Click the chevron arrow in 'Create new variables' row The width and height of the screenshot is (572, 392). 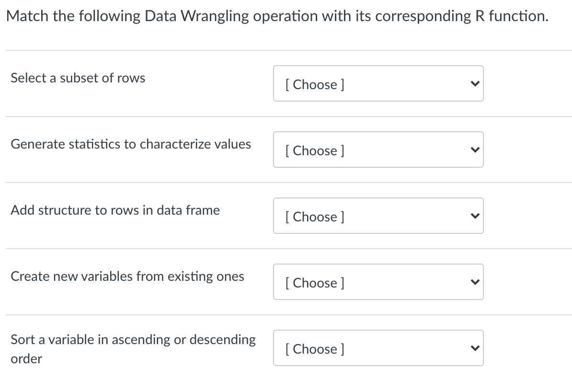(474, 282)
